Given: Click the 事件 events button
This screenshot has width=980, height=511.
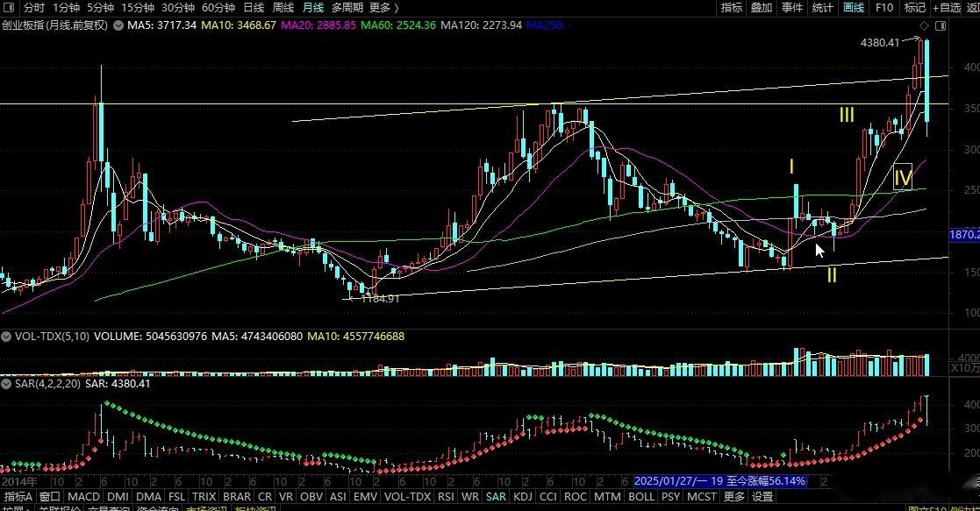Looking at the screenshot, I should click(x=792, y=8).
